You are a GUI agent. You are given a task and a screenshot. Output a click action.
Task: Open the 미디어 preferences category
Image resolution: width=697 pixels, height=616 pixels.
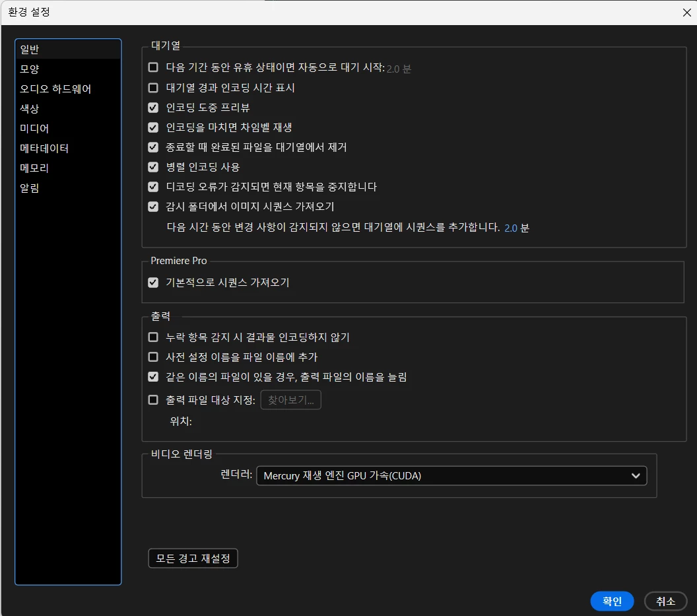(x=67, y=129)
